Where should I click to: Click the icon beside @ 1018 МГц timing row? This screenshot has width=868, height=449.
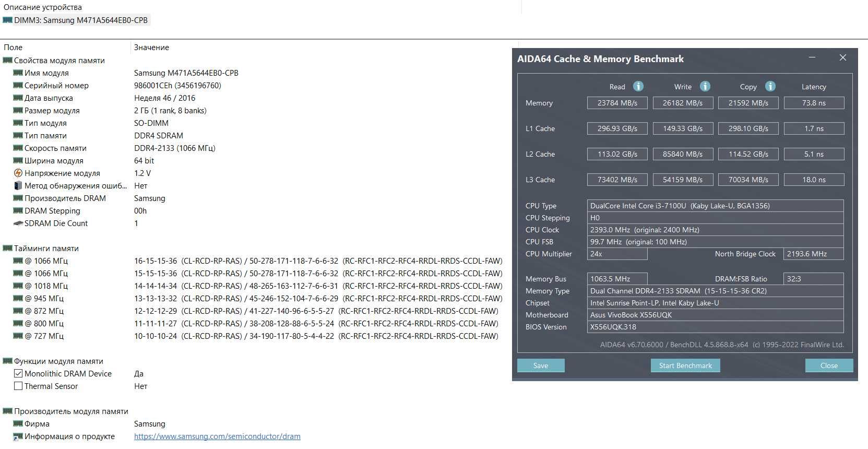point(18,286)
